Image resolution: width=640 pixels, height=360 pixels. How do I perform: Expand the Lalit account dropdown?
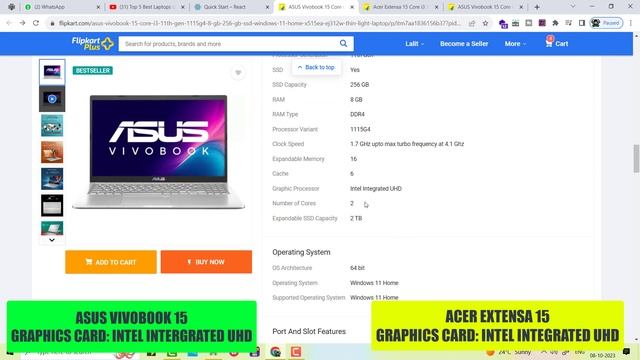414,44
